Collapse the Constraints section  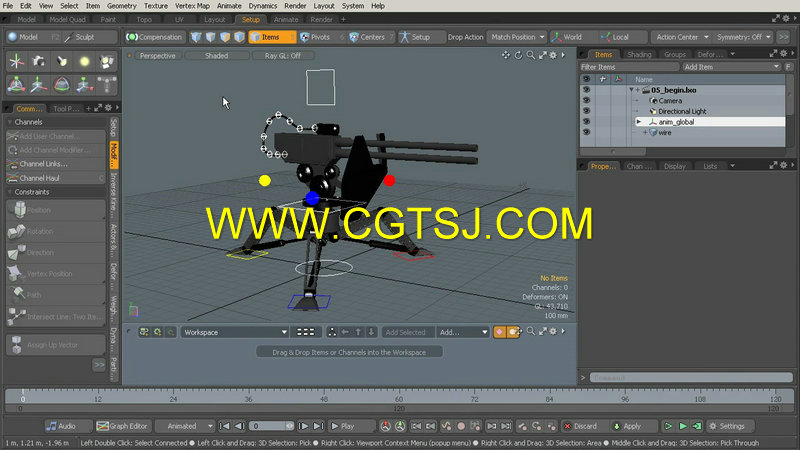[10, 192]
